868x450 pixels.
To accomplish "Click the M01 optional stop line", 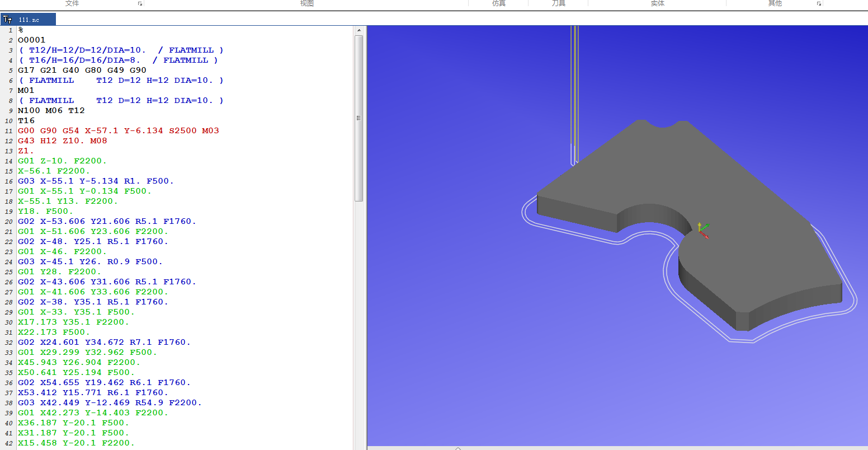I will [x=26, y=91].
